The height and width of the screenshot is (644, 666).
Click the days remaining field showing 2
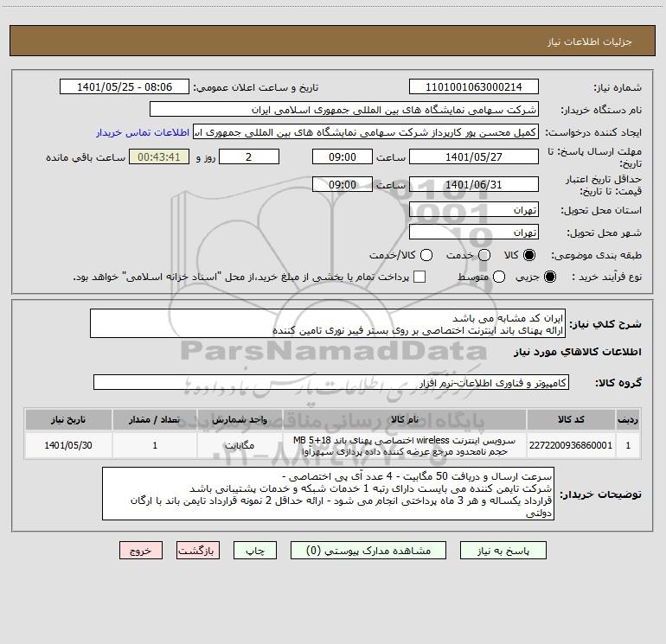point(249,156)
